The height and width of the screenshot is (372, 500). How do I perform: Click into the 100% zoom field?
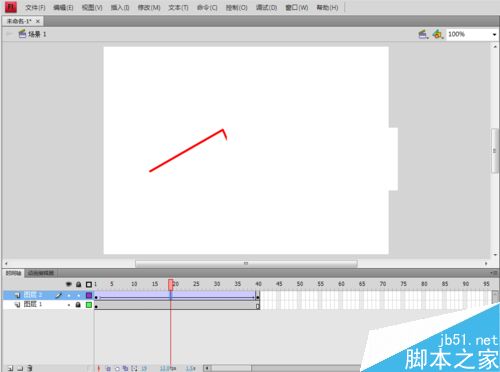468,34
